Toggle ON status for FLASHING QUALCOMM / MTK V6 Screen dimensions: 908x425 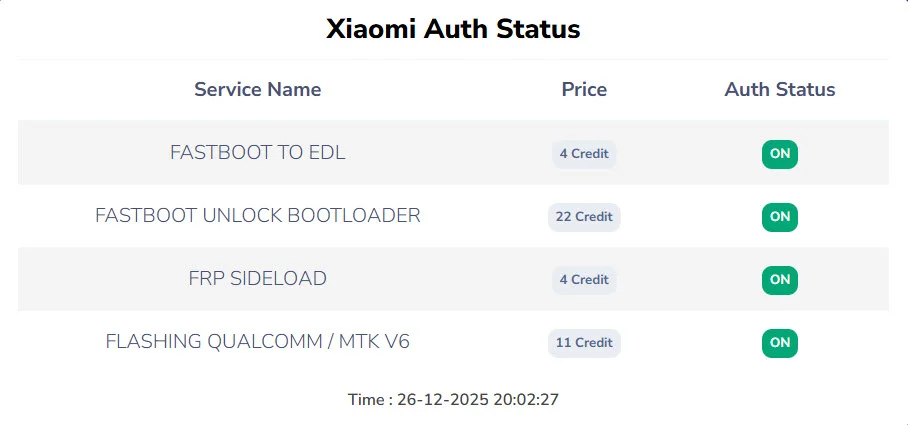780,343
